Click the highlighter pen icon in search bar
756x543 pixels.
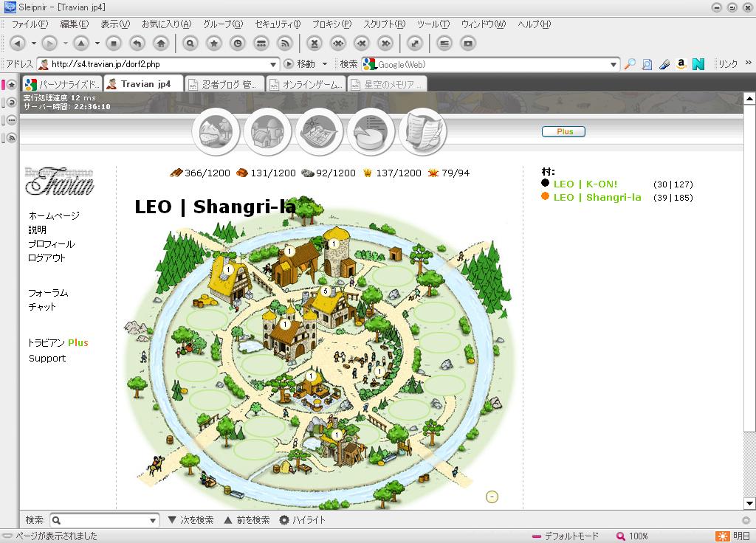(664, 64)
